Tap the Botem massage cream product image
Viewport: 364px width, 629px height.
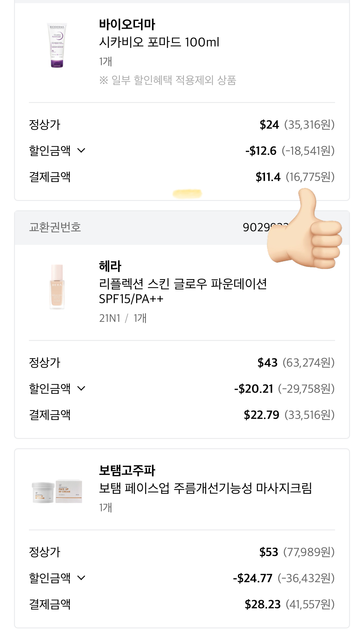pos(57,491)
